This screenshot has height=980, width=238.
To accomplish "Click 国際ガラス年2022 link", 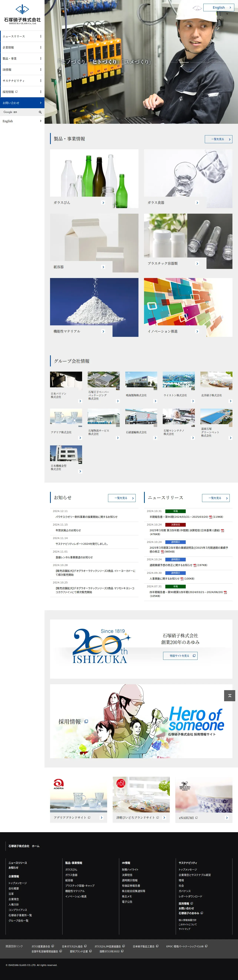I will [110, 952].
